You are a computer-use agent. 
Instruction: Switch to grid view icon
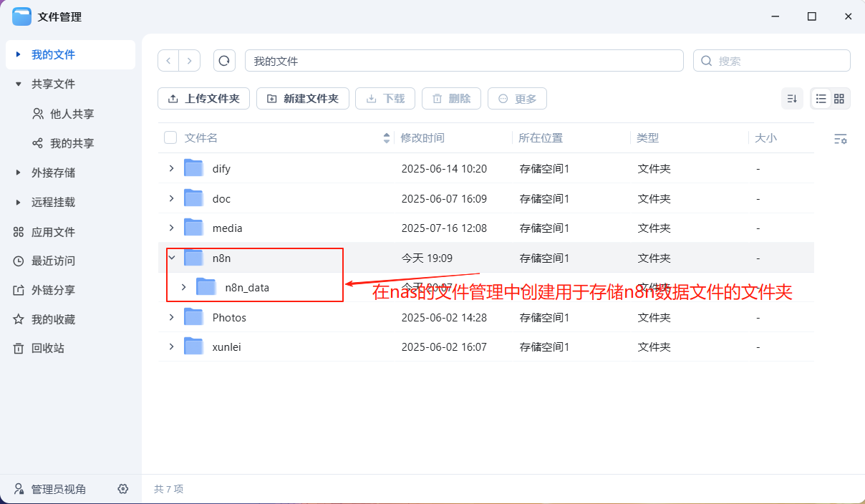(839, 98)
